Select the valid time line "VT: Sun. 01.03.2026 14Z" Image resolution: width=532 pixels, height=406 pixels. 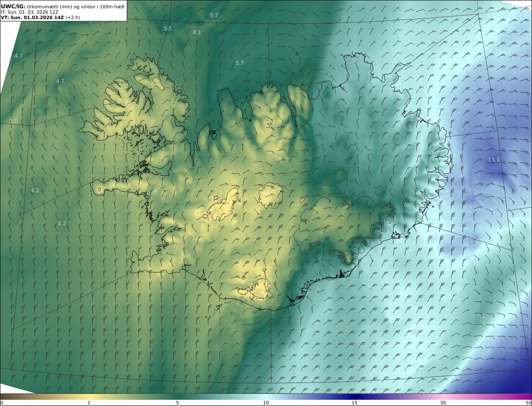pos(32,17)
